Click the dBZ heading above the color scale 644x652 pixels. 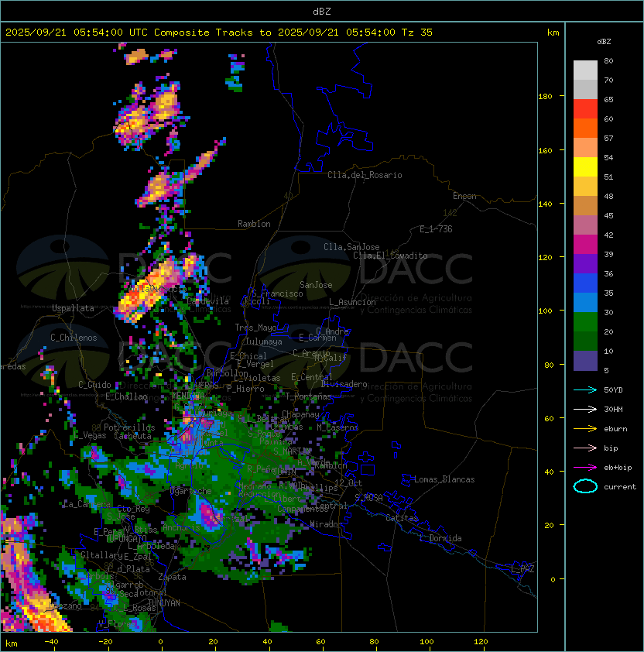coord(604,42)
